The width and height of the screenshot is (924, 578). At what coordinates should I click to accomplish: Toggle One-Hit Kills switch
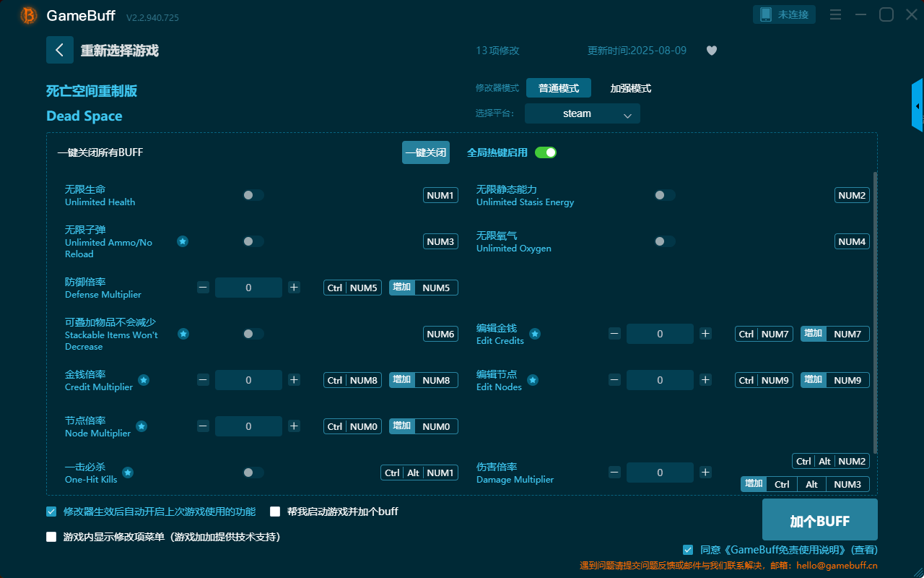click(x=253, y=473)
